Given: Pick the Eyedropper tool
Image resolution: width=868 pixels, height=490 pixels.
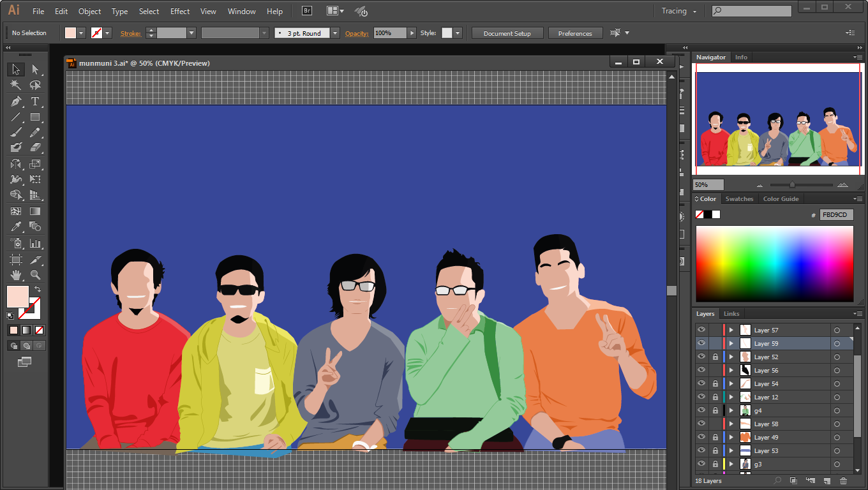Looking at the screenshot, I should (16, 226).
